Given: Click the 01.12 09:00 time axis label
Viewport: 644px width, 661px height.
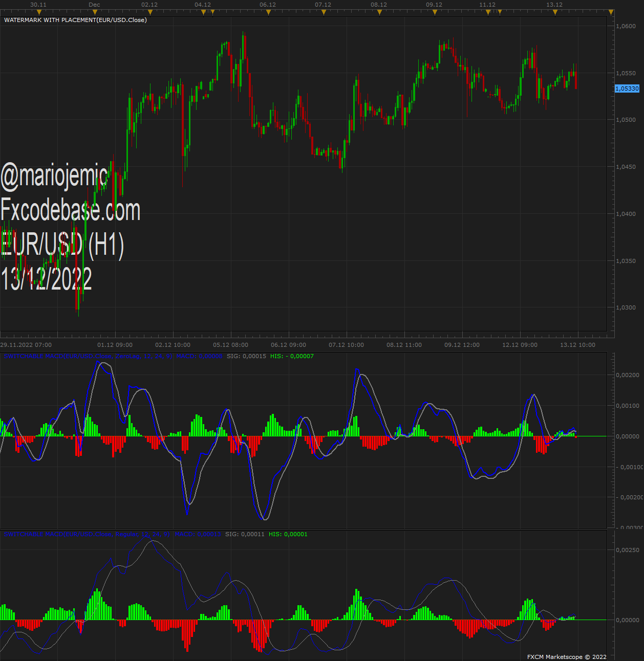Looking at the screenshot, I should 115,345.
